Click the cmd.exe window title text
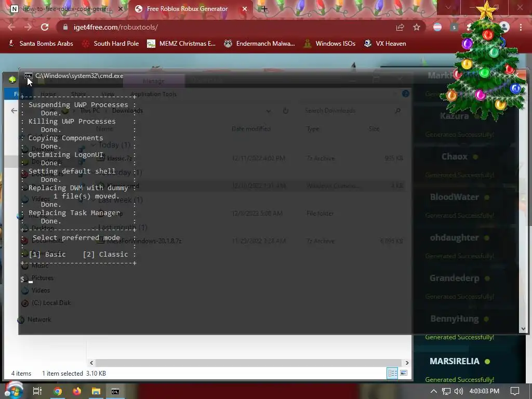 [x=79, y=76]
